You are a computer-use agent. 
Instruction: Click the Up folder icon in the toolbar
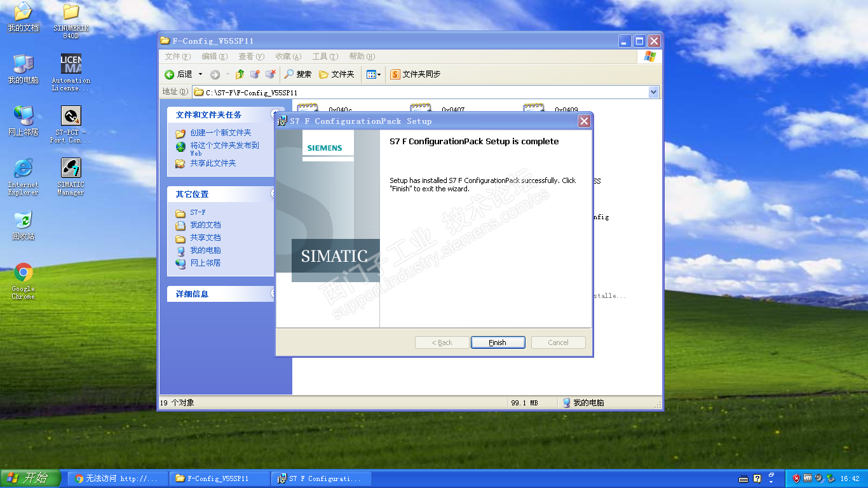click(240, 74)
